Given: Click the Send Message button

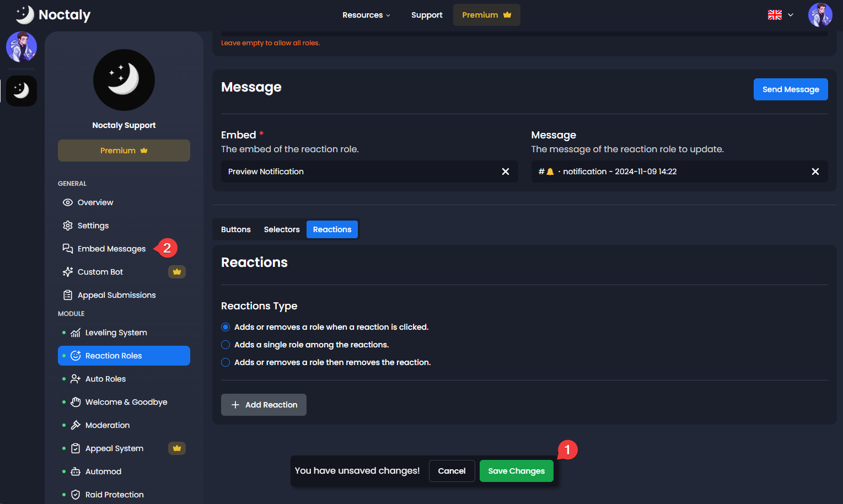Looking at the screenshot, I should (x=791, y=89).
